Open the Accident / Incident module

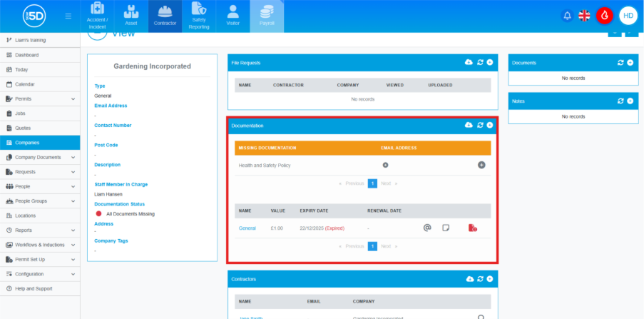point(97,16)
